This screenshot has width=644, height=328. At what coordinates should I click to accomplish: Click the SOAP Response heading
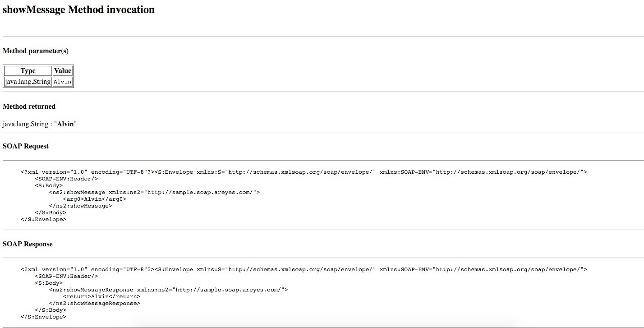coord(28,244)
